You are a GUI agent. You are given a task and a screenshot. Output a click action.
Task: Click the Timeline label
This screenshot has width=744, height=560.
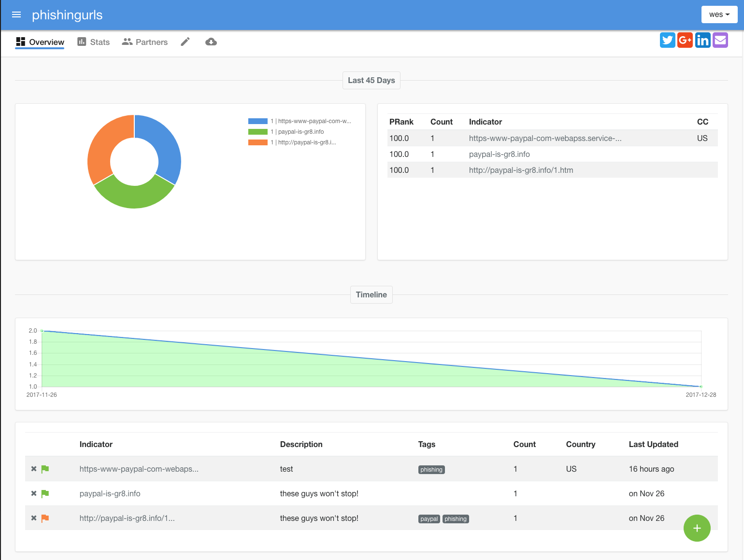point(372,294)
